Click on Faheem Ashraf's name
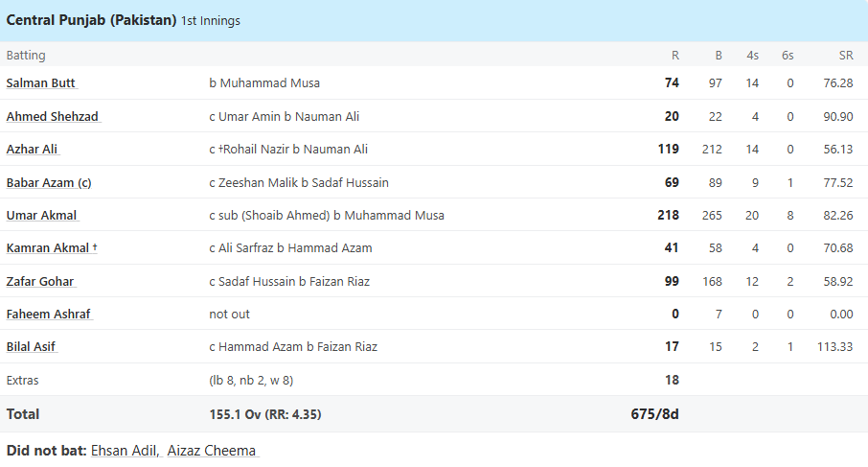868x467 pixels. [49, 314]
